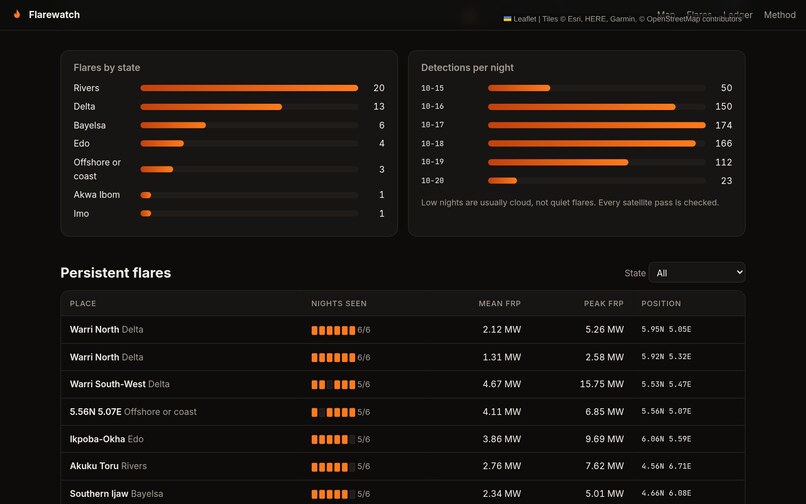Click the 166 detections count
Image resolution: width=806 pixels, height=504 pixels.
723,143
